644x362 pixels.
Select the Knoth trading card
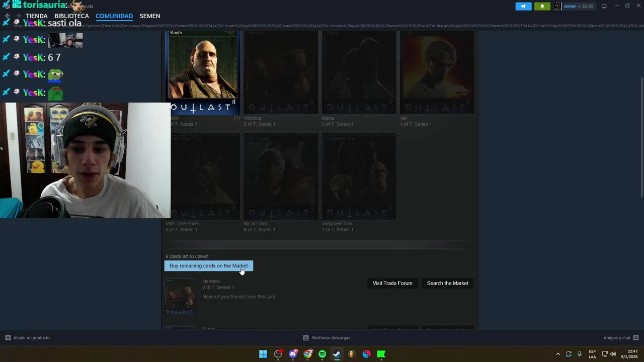203,72
